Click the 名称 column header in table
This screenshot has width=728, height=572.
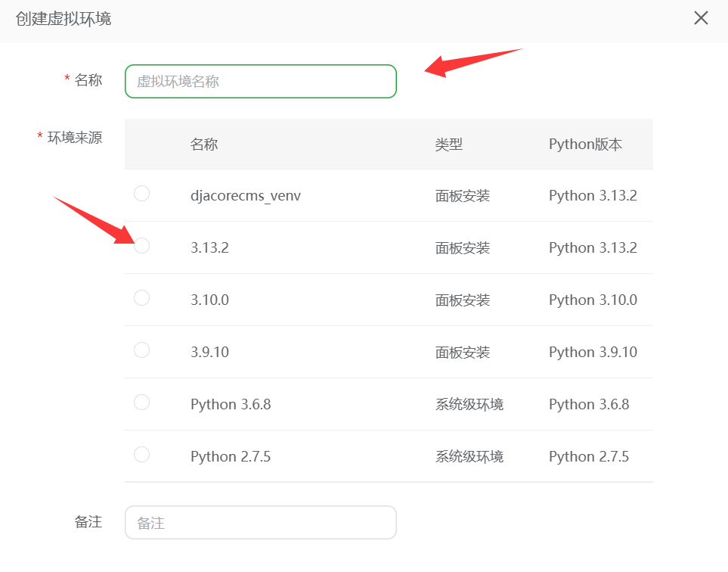click(204, 144)
